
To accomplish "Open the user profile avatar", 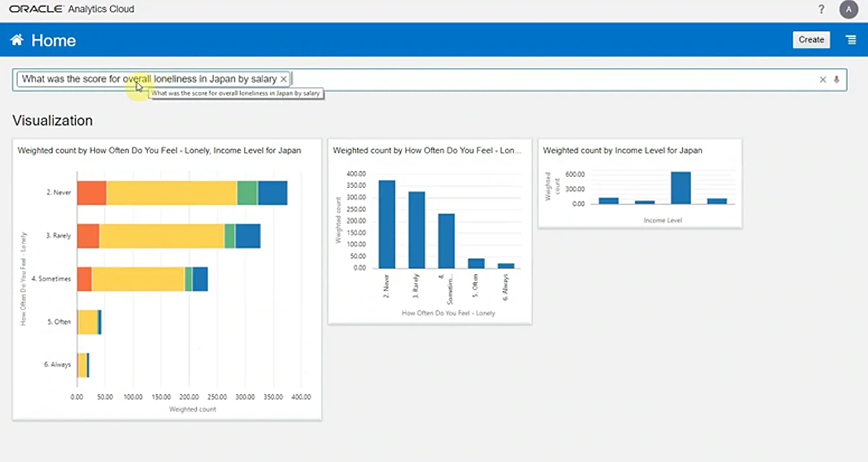I will [x=847, y=9].
